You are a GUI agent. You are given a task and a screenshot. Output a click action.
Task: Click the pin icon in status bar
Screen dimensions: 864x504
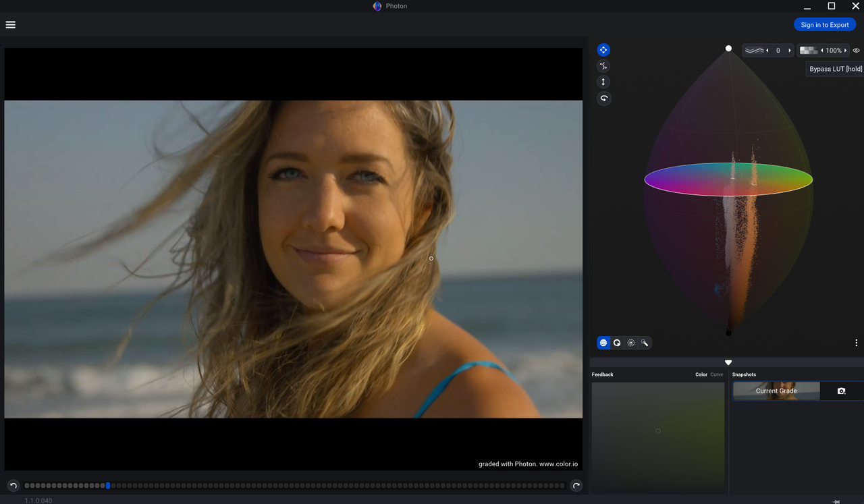(x=836, y=501)
